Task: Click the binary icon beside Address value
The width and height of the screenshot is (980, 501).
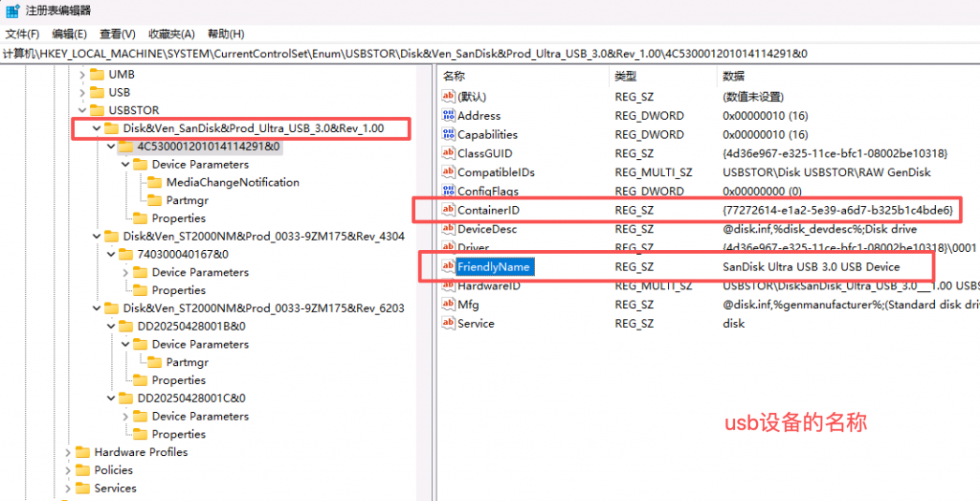Action: tap(448, 116)
